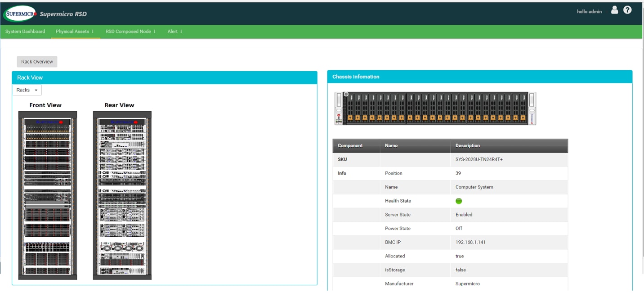This screenshot has height=293, width=644.
Task: Select the Front View rack image
Action: [x=48, y=195]
